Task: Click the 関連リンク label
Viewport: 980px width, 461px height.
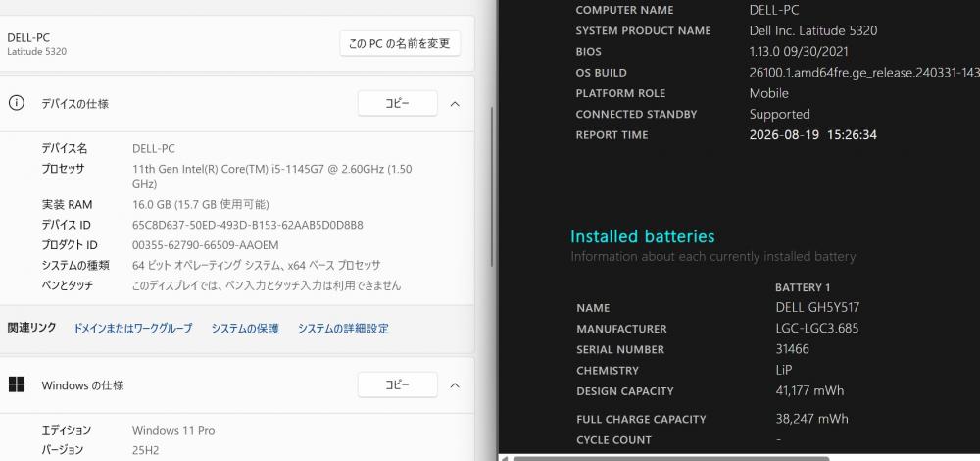Action: tap(32, 328)
